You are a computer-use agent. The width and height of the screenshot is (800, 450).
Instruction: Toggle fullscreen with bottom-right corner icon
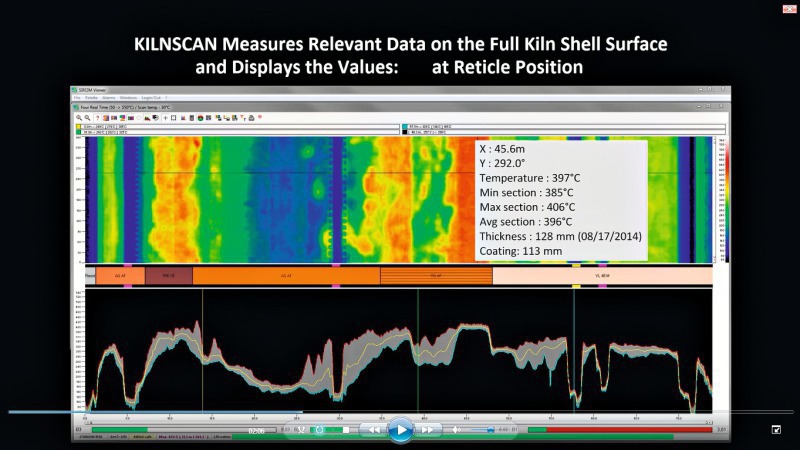click(x=776, y=429)
